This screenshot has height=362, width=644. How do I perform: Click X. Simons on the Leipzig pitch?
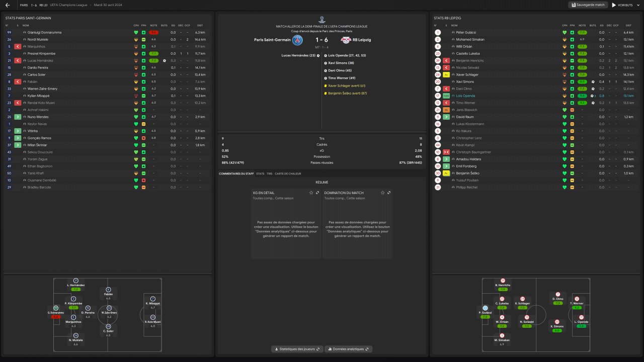click(x=557, y=326)
